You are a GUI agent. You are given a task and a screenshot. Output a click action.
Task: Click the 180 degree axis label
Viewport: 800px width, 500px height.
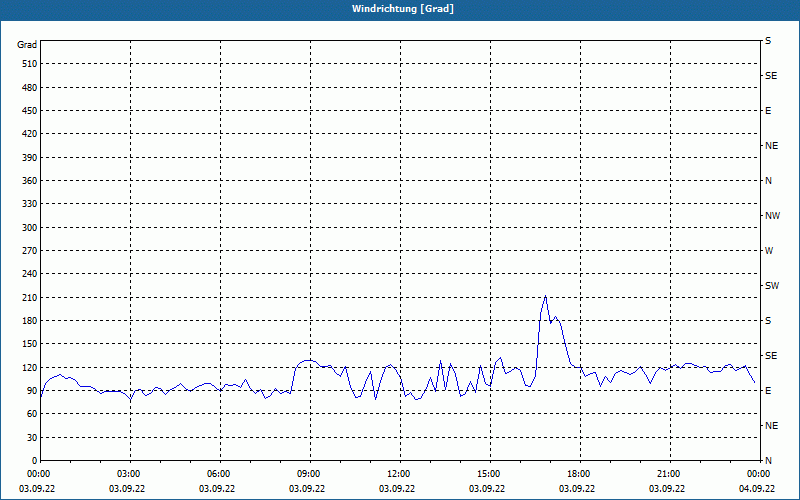coord(29,321)
